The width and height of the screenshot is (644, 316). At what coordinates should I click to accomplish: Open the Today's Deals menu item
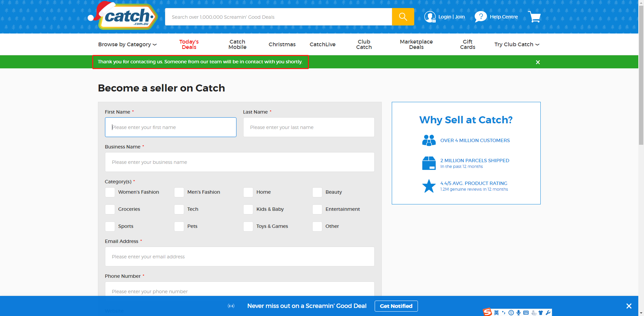189,44
